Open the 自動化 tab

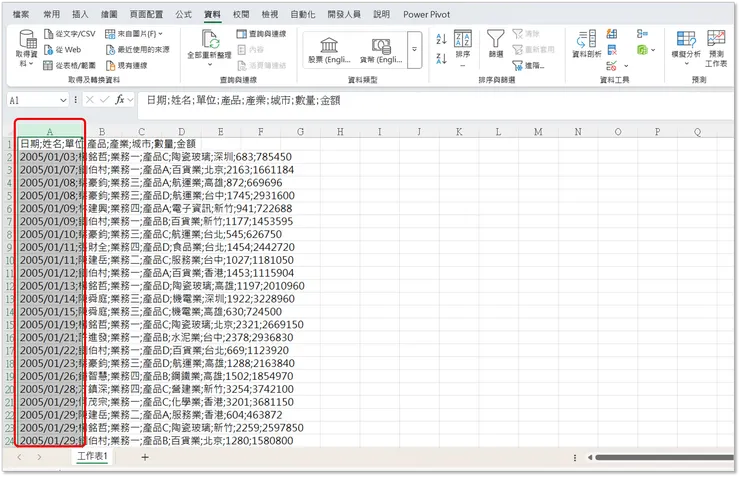303,14
